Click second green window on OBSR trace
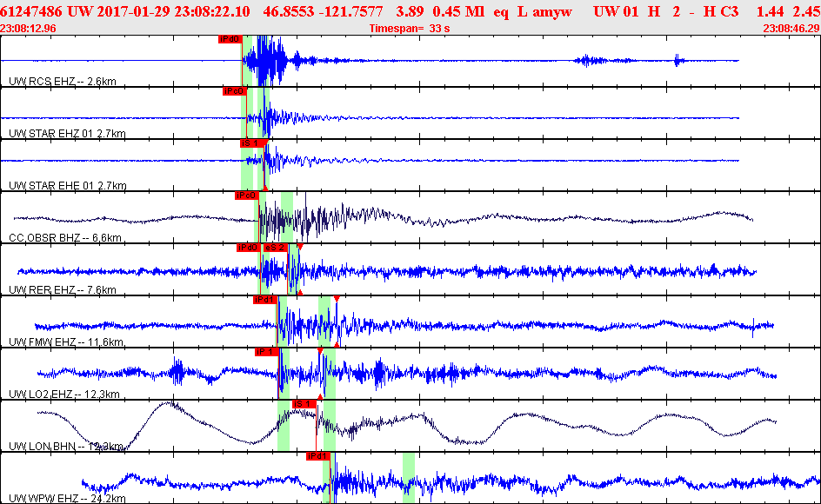This screenshot has height=504, width=821. coord(287,216)
